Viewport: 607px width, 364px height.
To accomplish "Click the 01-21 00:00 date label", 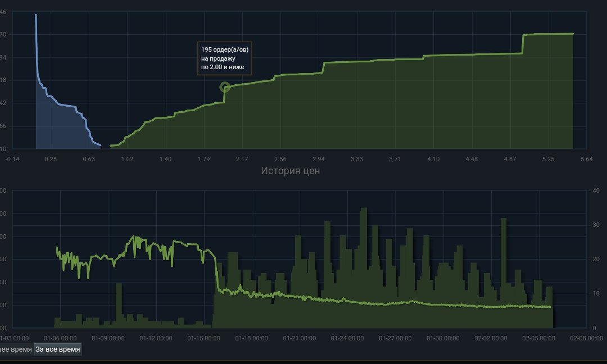I will click(299, 338).
